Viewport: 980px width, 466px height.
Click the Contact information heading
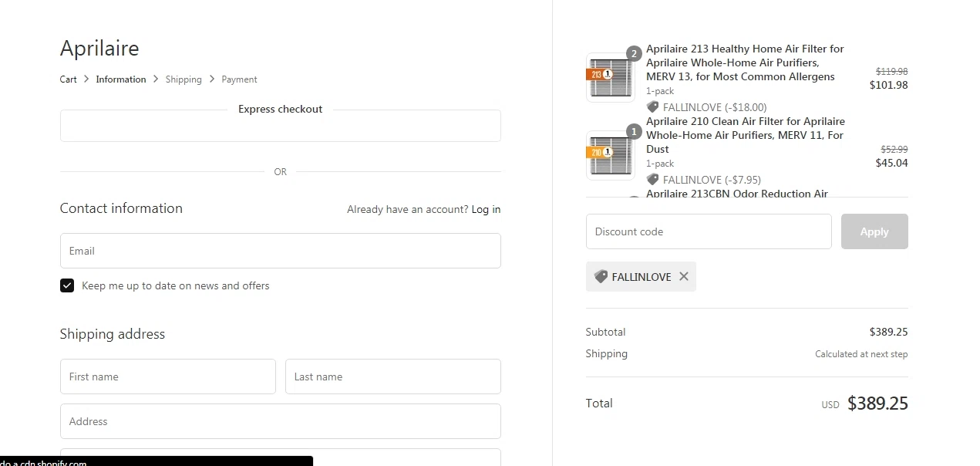pos(121,208)
